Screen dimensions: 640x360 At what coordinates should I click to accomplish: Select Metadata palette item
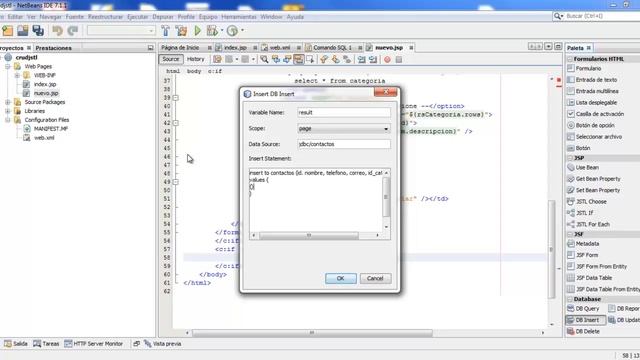583,244
